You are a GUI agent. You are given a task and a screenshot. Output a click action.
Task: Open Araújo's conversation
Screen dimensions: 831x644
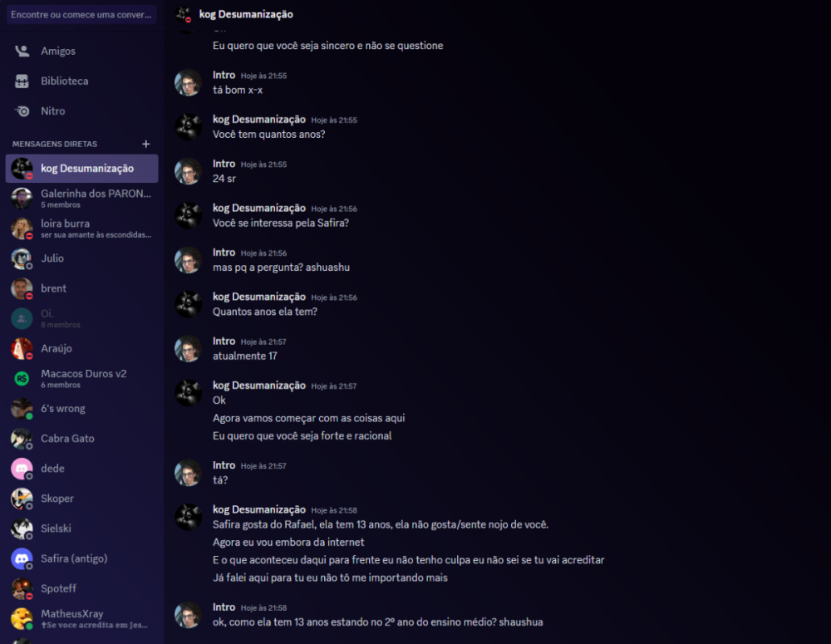click(x=81, y=348)
